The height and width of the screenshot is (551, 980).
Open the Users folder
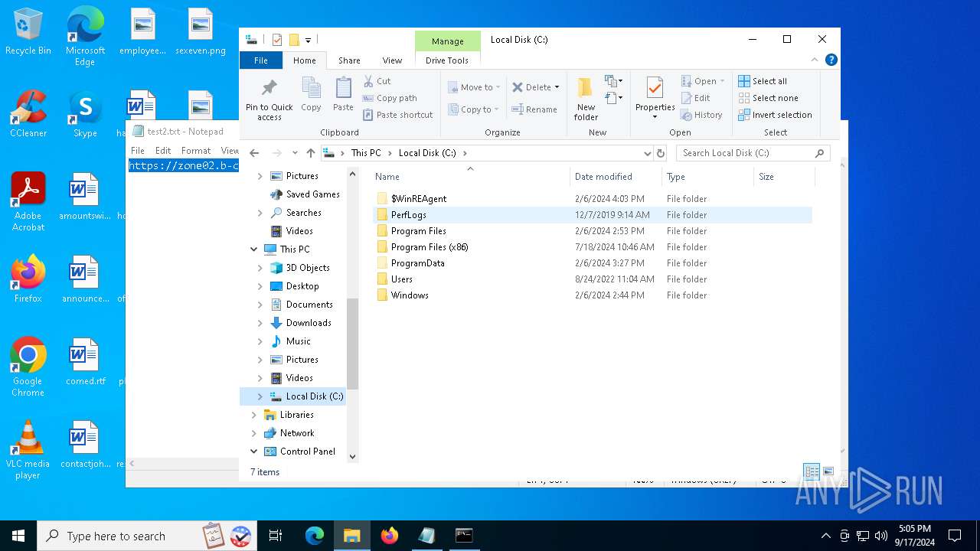click(401, 279)
